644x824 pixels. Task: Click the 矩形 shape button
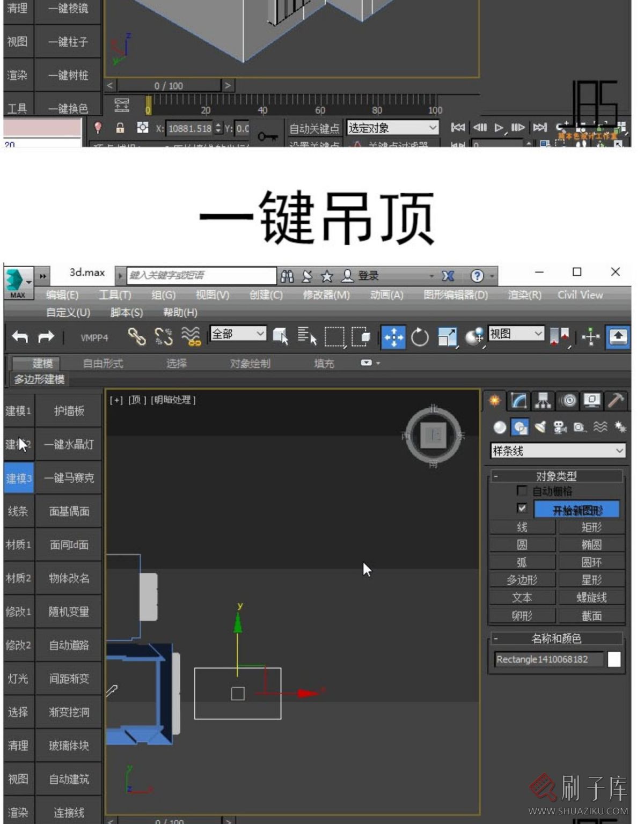tap(591, 527)
